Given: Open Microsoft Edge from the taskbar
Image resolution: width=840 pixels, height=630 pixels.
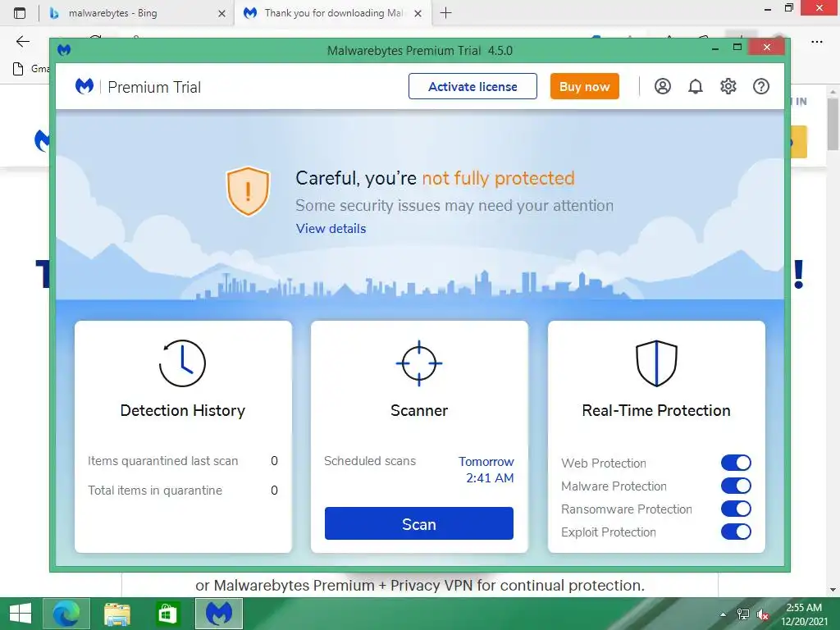Looking at the screenshot, I should (66, 614).
